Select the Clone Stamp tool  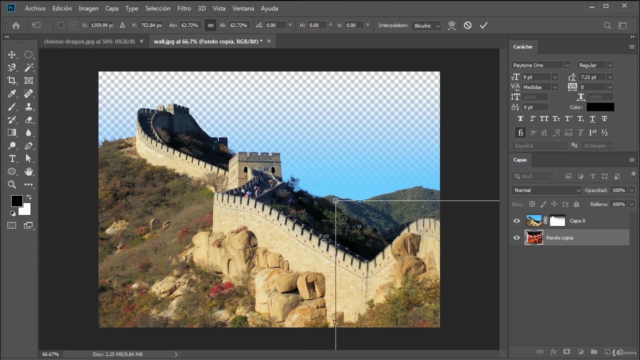point(29,107)
